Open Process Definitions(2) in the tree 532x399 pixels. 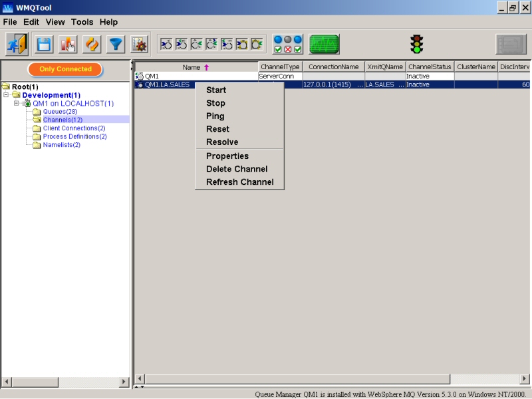(74, 136)
